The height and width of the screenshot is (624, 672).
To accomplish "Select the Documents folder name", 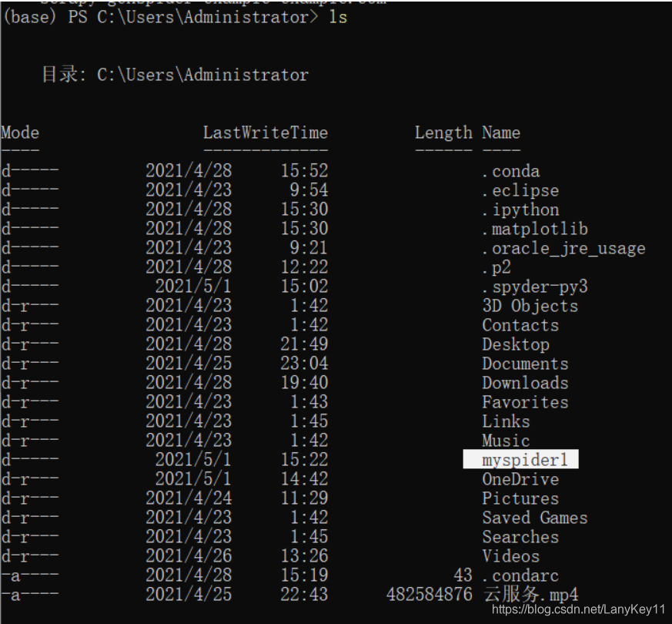I will (526, 364).
